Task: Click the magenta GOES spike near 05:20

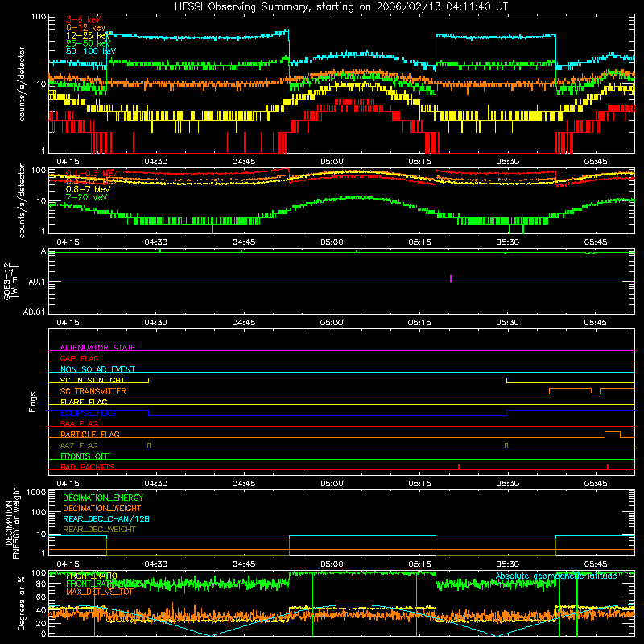Action: 451,279
